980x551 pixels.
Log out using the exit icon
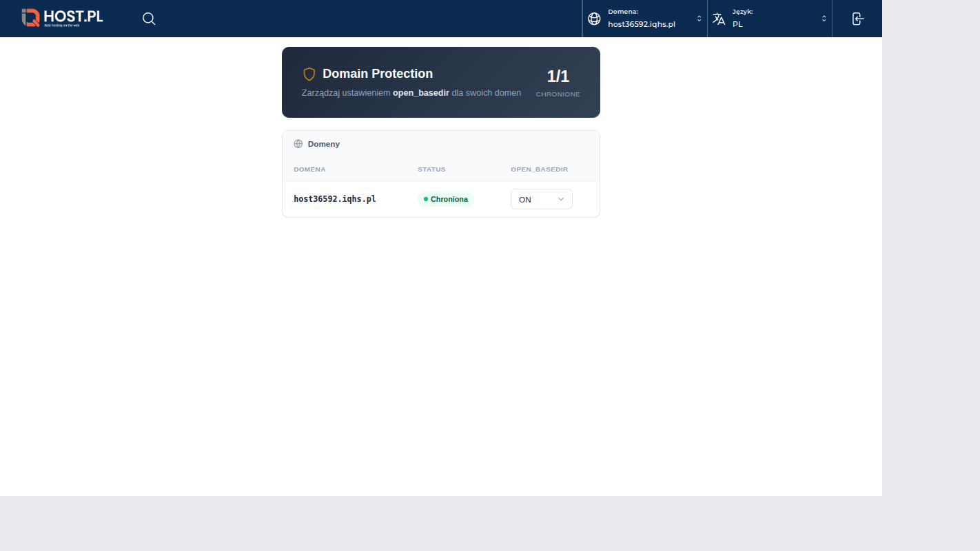[x=857, y=19]
